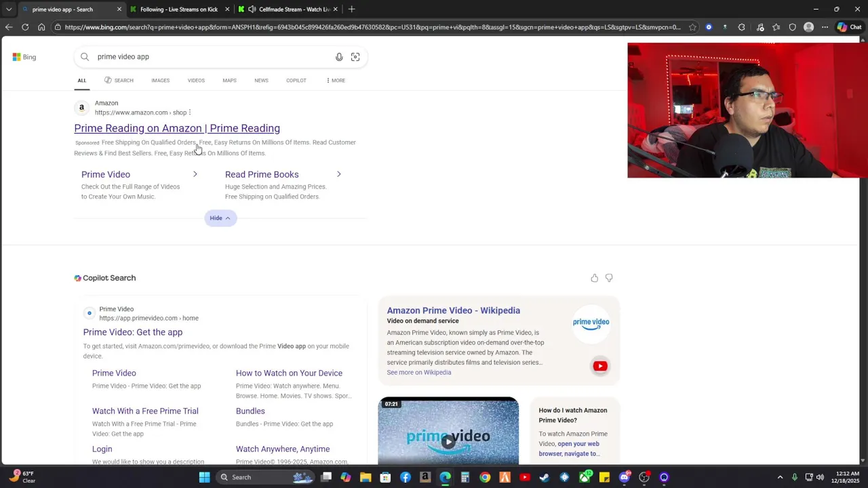
Task: Open Xbox app in taskbar
Action: 585,477
